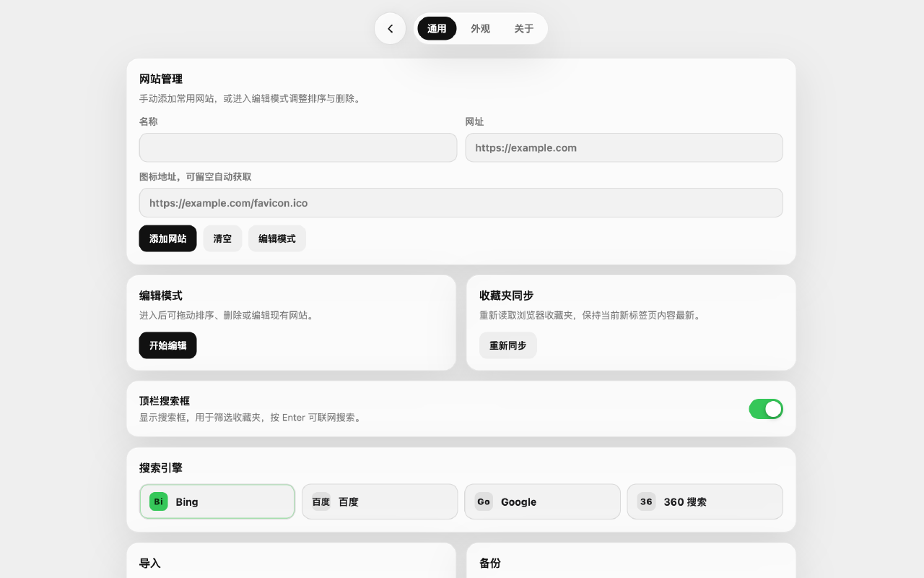Click the 图标地址，可留空自动获取 label
Image resolution: width=924 pixels, height=578 pixels.
pyautogui.click(x=196, y=176)
